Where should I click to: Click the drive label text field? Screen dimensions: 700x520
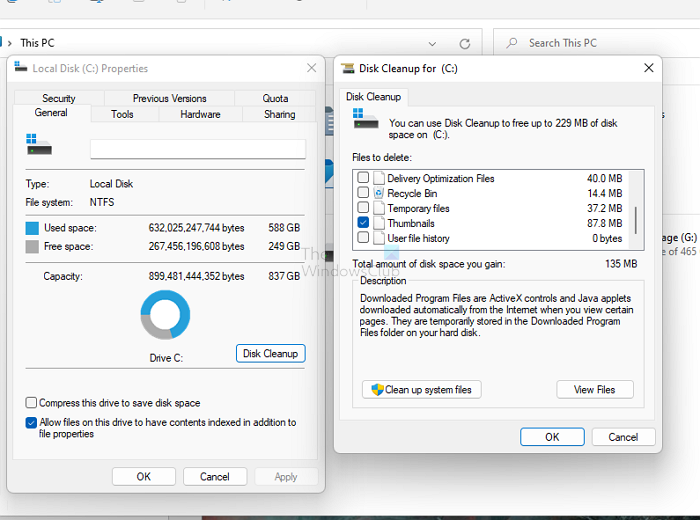tap(198, 149)
